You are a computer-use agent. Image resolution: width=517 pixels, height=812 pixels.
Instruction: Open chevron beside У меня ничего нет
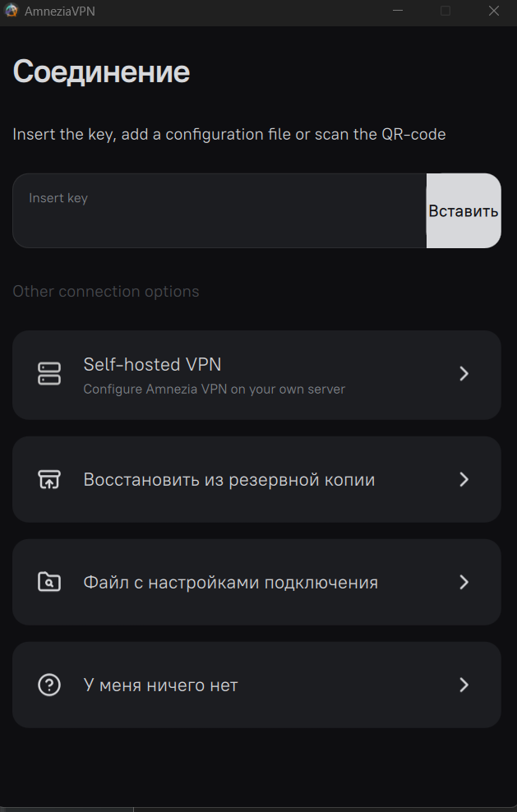tap(464, 685)
